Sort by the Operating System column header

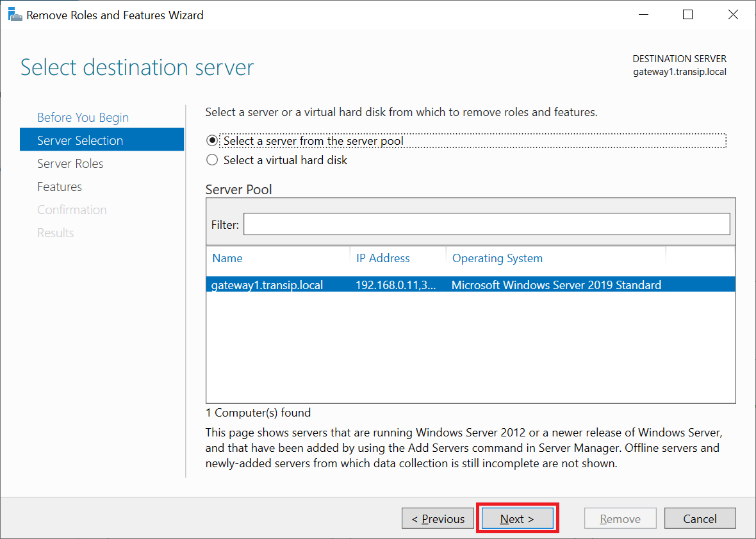click(497, 258)
